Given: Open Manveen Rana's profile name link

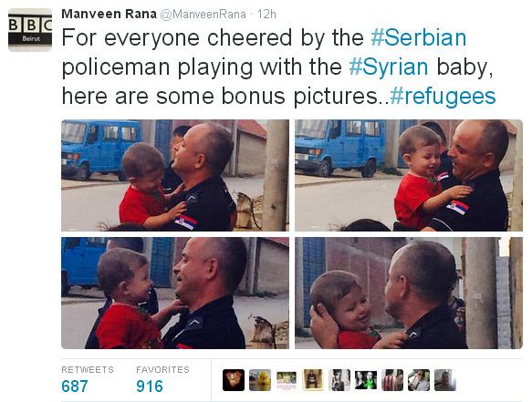Looking at the screenshot, I should coord(109,14).
